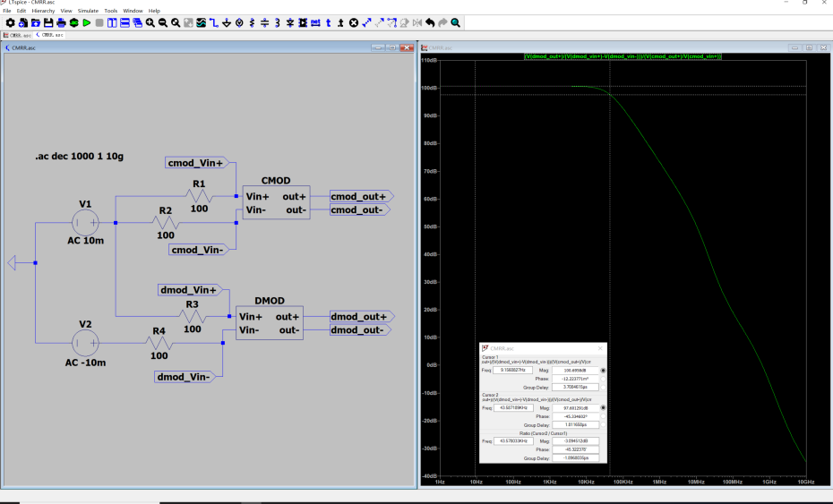Open the Hierarchy menu

point(43,11)
